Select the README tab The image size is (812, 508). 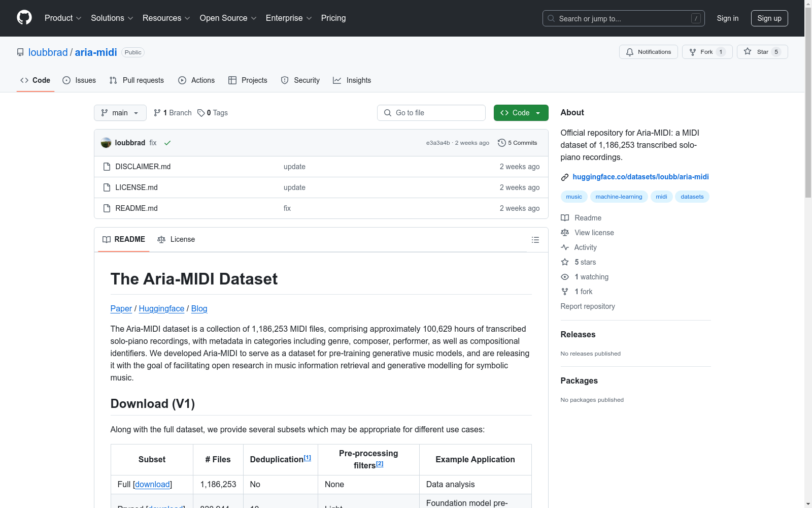124,239
